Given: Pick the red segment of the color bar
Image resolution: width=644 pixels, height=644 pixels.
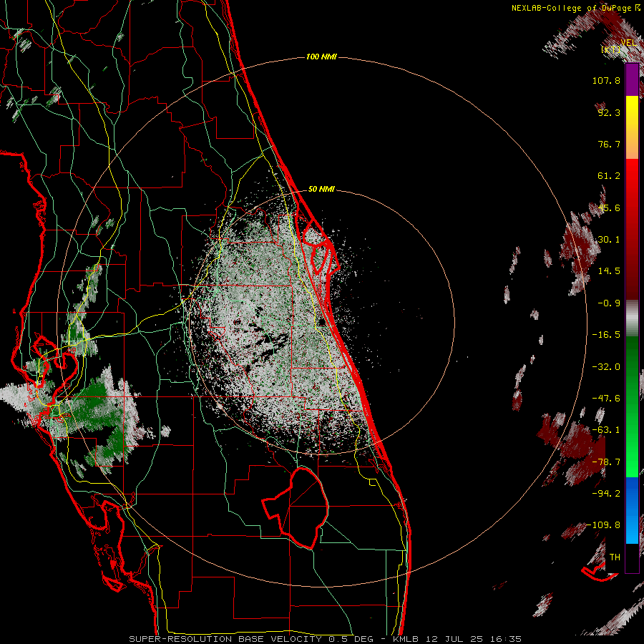Looking at the screenshot, I should coord(632,229).
